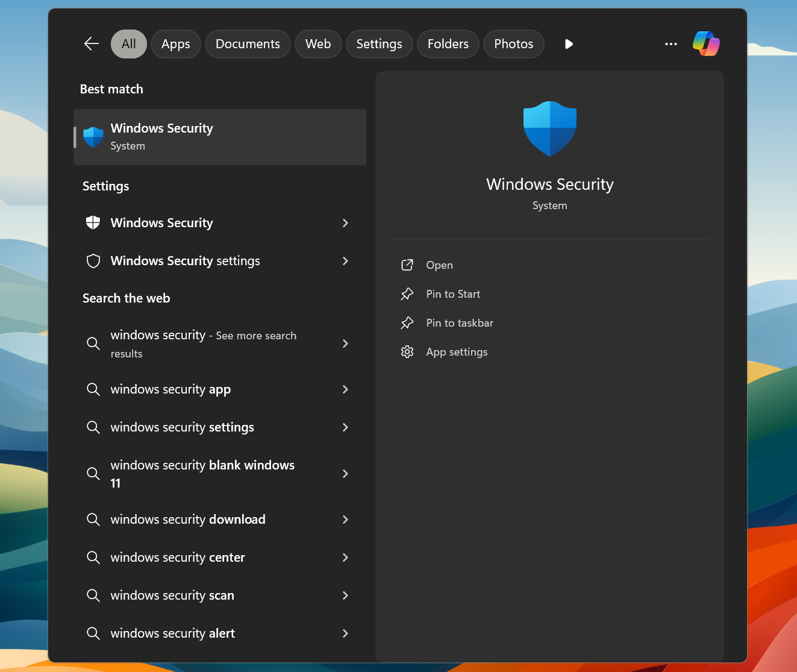Switch to the Apps filter tab
797x672 pixels.
click(176, 44)
